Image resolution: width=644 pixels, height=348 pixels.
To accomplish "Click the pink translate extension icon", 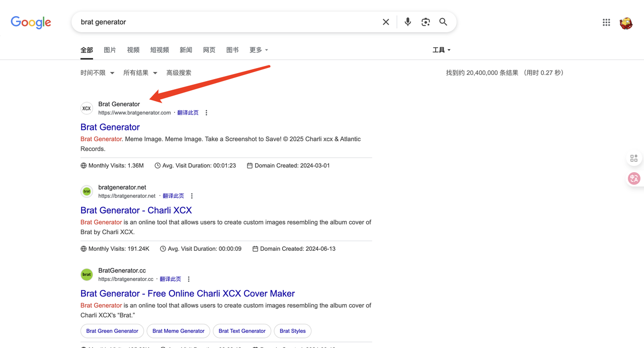I will (634, 178).
